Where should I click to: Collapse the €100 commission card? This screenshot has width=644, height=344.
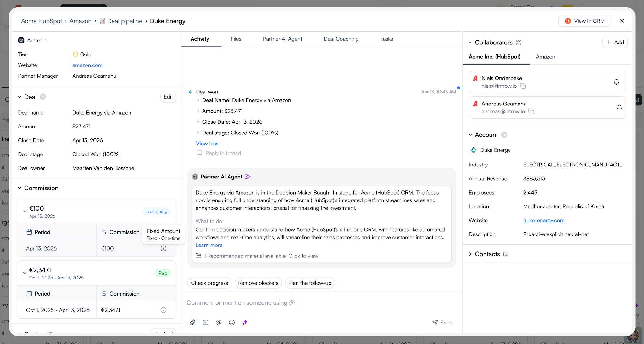click(25, 211)
